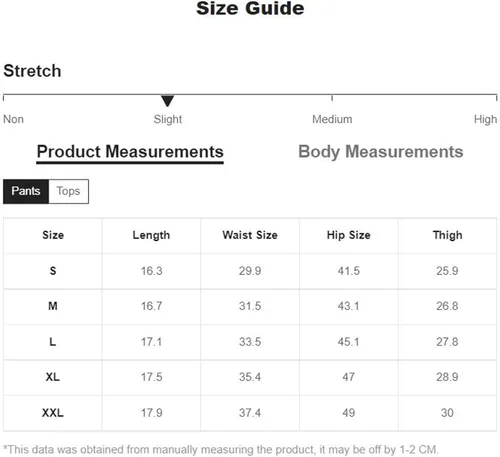Select the S size row label
Viewport: 500px width, 457px height.
tap(53, 271)
